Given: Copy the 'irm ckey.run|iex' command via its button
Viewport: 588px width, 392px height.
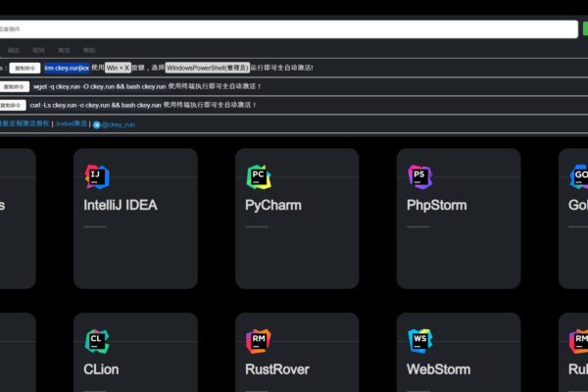Looking at the screenshot, I should click(x=24, y=68).
